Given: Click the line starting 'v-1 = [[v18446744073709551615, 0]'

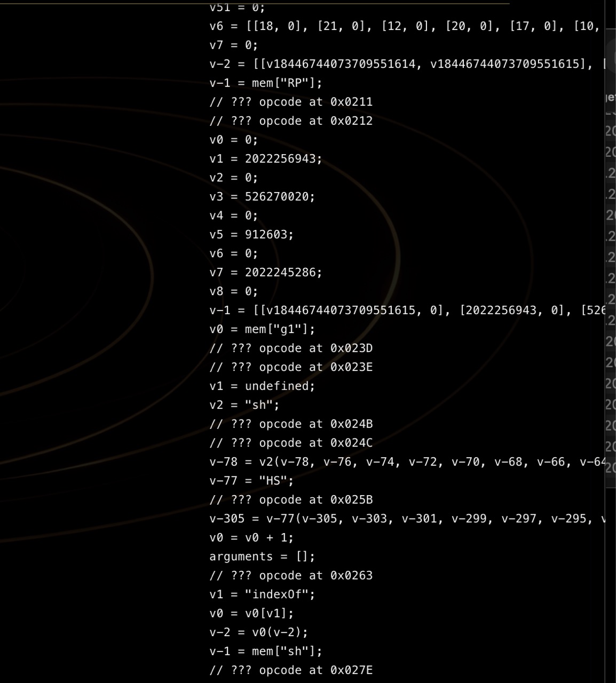Looking at the screenshot, I should [407, 311].
